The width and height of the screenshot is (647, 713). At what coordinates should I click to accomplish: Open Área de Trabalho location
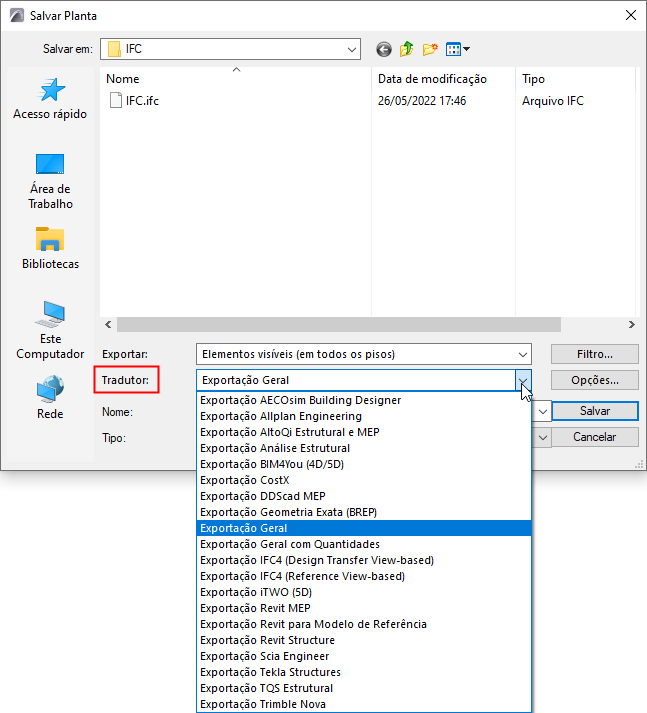[50, 181]
